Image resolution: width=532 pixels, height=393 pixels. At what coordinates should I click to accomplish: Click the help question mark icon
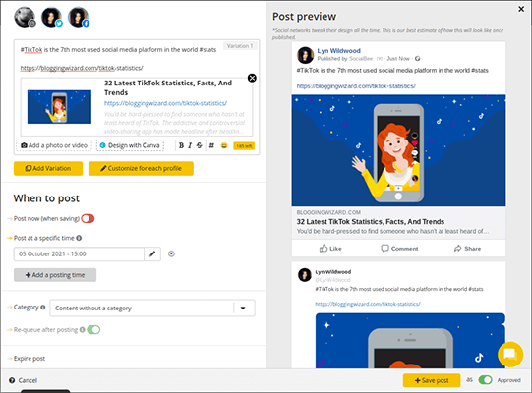coord(12,380)
